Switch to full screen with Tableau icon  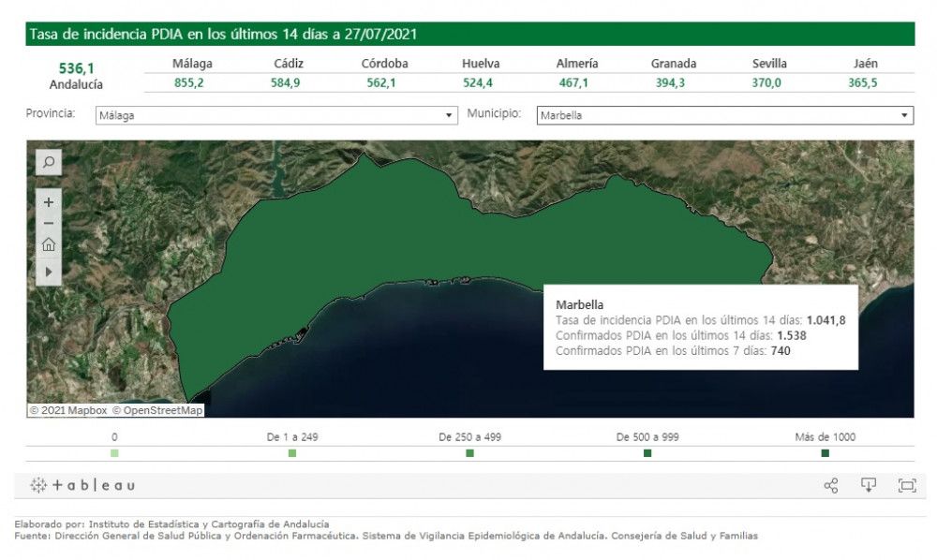[x=907, y=485]
